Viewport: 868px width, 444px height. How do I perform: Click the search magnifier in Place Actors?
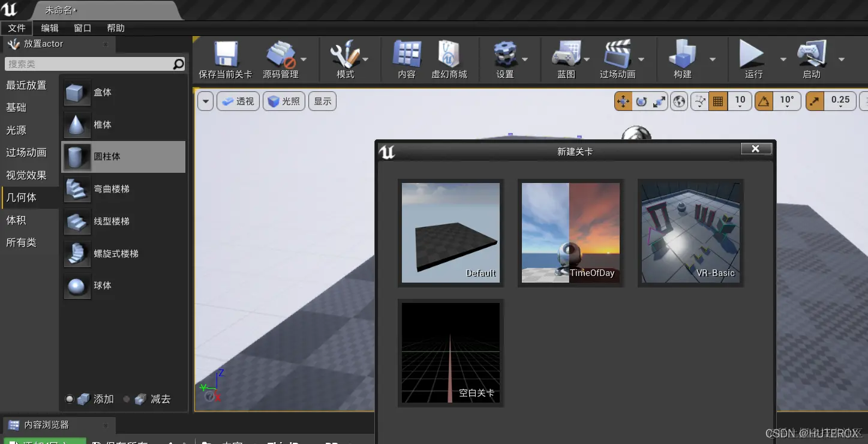tap(178, 64)
